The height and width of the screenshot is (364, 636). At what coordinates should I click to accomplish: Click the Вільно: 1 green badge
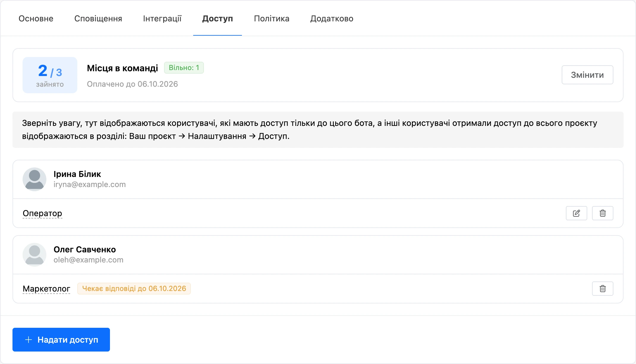click(x=184, y=68)
